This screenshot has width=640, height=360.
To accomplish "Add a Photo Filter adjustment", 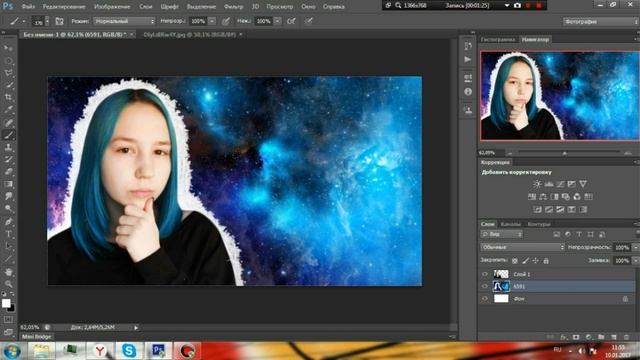I will (566, 197).
